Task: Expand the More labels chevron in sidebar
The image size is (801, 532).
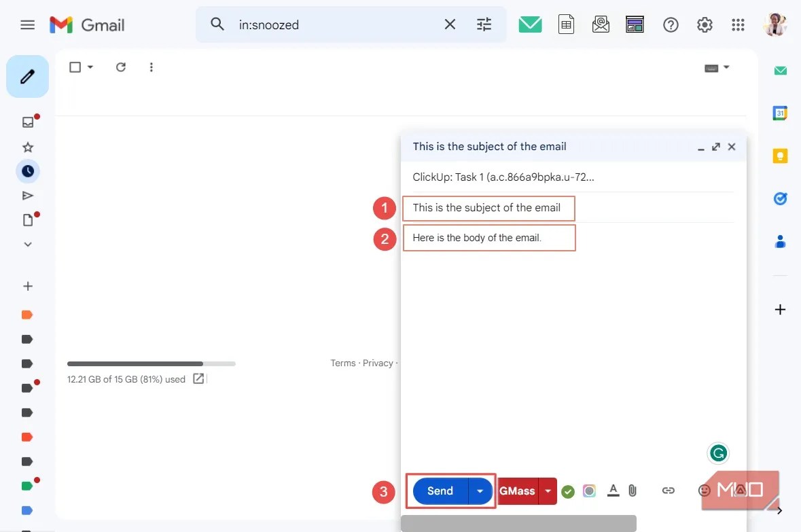Action: 27,244
